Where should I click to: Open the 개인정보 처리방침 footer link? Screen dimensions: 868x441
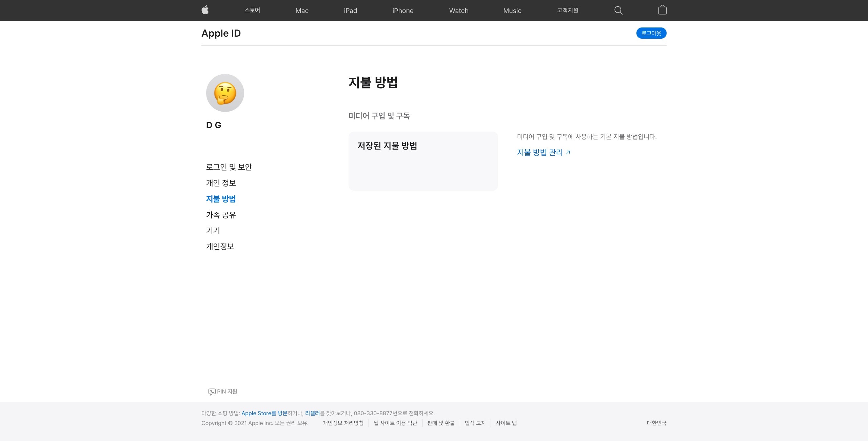pyautogui.click(x=343, y=423)
